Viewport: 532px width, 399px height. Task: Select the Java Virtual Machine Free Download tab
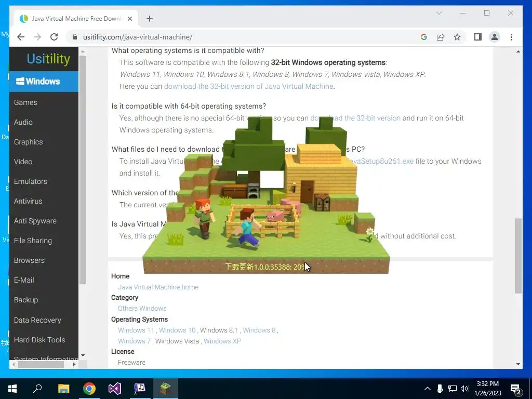[x=76, y=19]
